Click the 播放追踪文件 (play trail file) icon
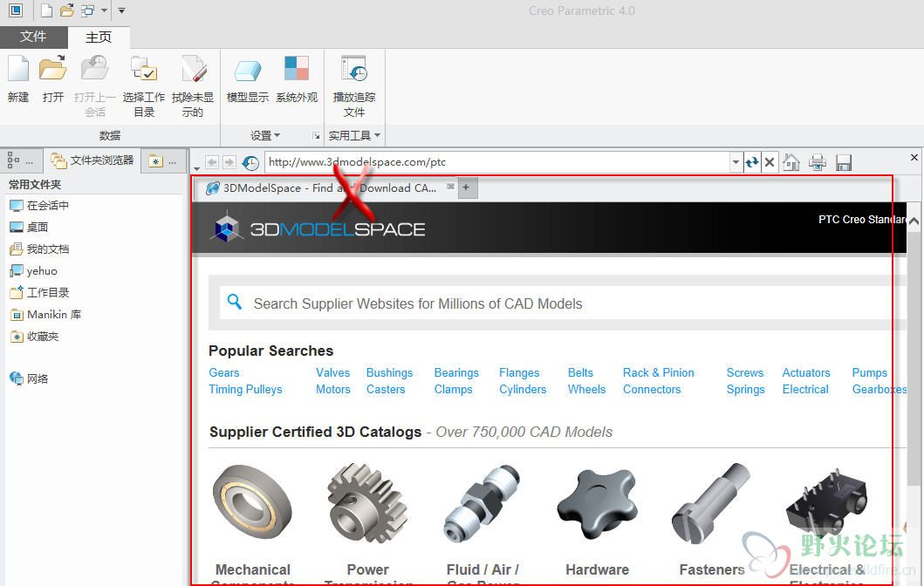 tap(354, 70)
